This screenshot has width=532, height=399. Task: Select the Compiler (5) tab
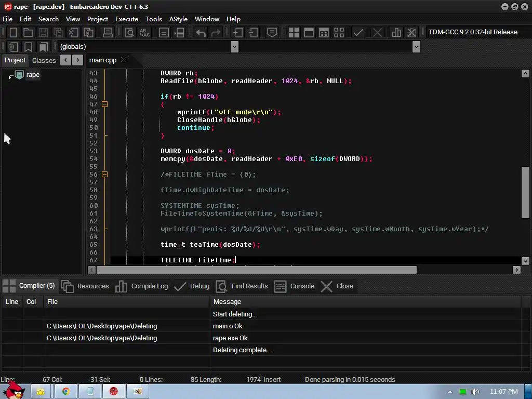click(x=29, y=286)
